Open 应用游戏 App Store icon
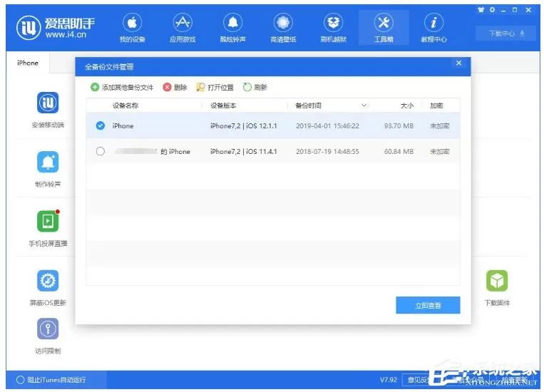This screenshot has height=392, width=544. 183,24
